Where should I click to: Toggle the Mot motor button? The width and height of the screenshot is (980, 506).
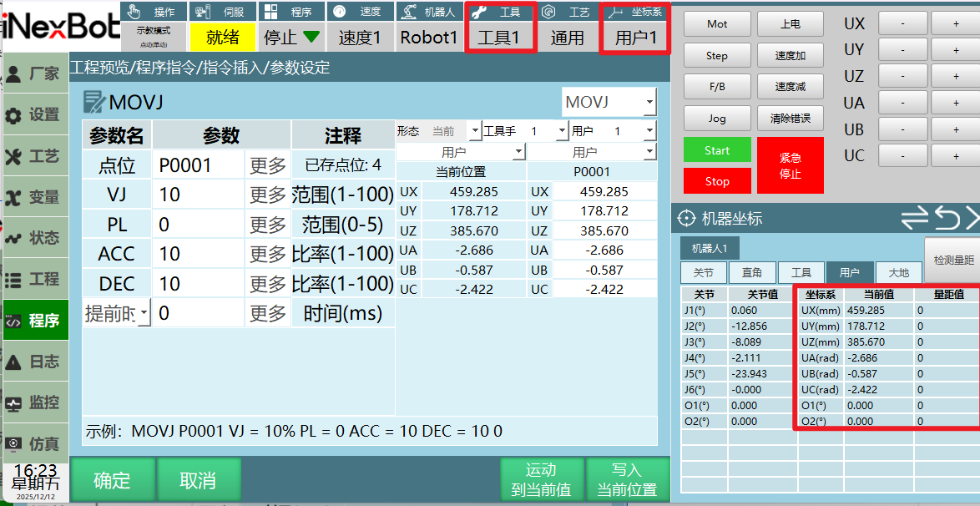click(717, 24)
